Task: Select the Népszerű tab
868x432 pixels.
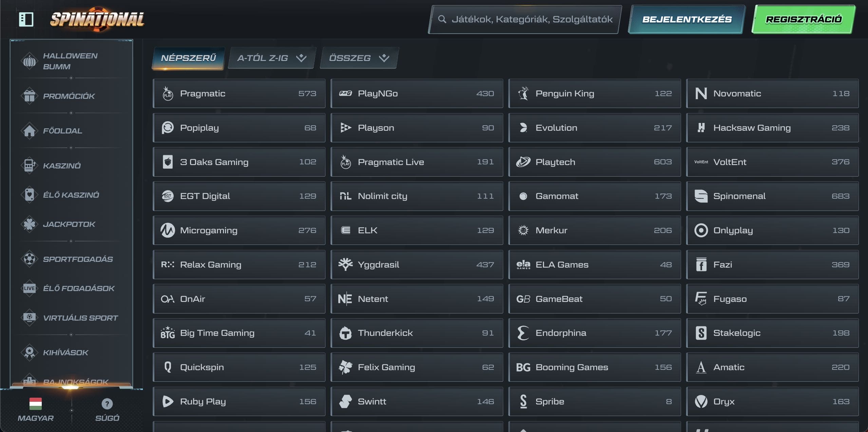Action: coord(188,58)
